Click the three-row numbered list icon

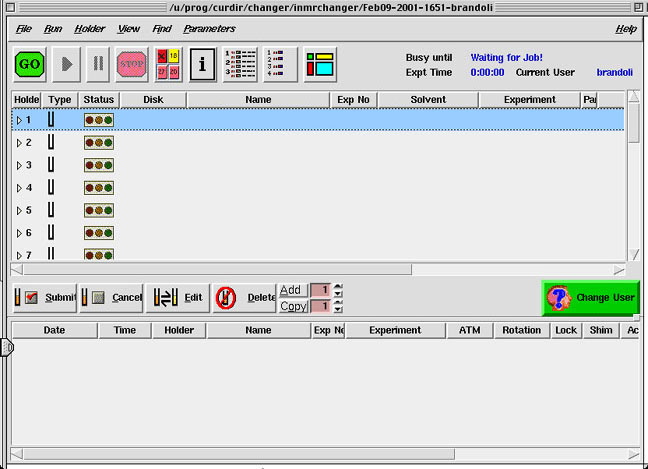[x=239, y=64]
